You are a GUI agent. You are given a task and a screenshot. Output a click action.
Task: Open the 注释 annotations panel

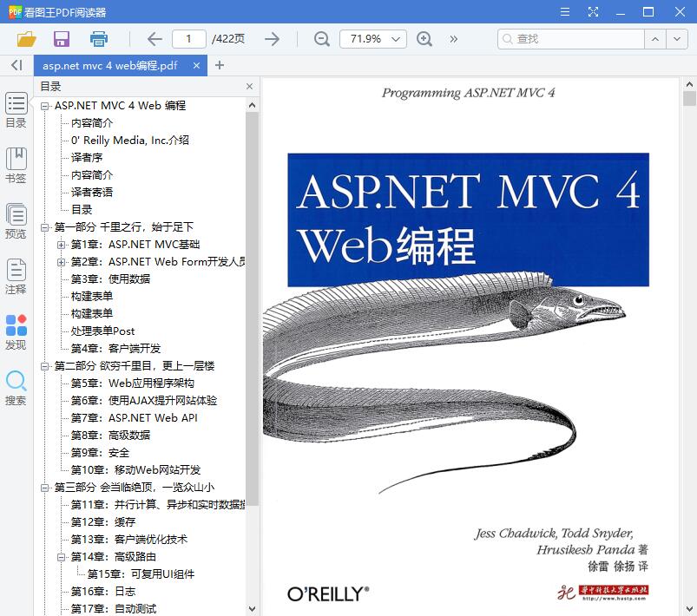[x=16, y=277]
